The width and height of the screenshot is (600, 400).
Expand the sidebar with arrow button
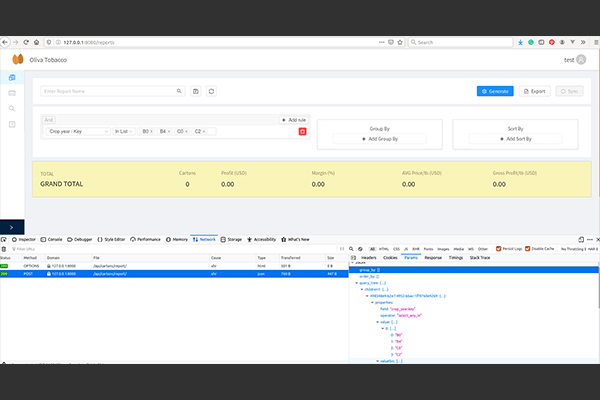(x=11, y=228)
